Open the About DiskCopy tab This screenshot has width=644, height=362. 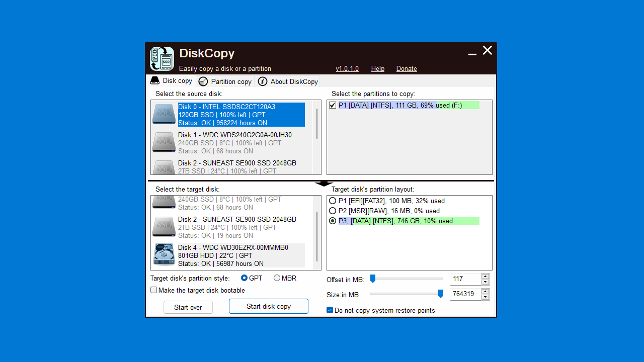pyautogui.click(x=288, y=81)
